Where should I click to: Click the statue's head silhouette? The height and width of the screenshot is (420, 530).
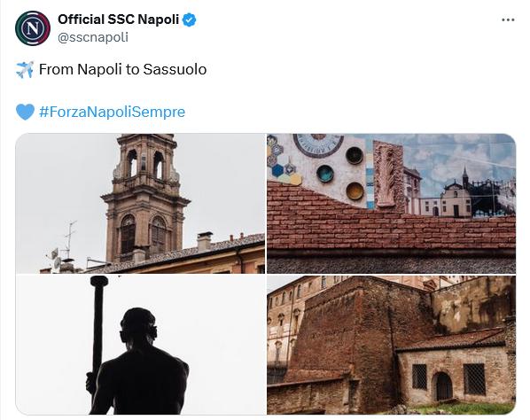tap(138, 325)
